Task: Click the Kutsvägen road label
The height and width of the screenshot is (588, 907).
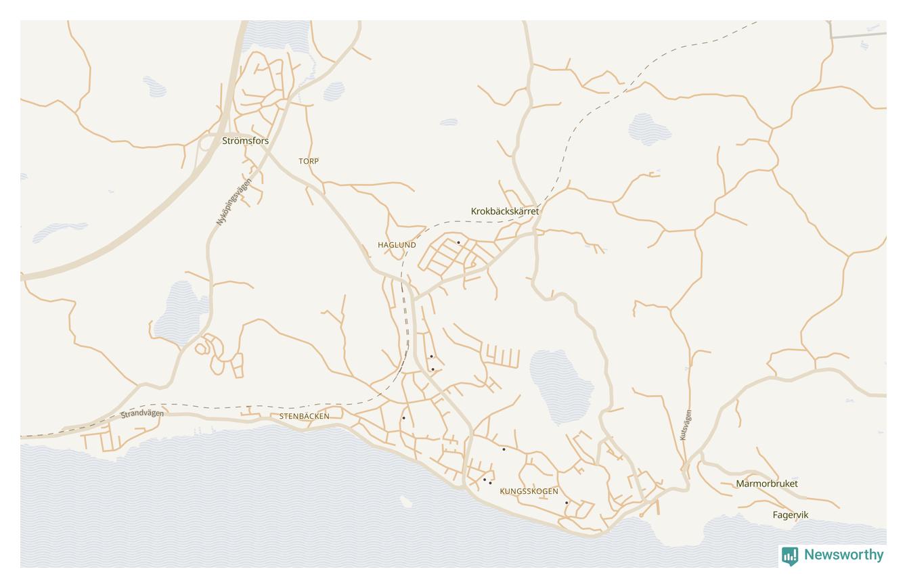Action: coord(686,425)
